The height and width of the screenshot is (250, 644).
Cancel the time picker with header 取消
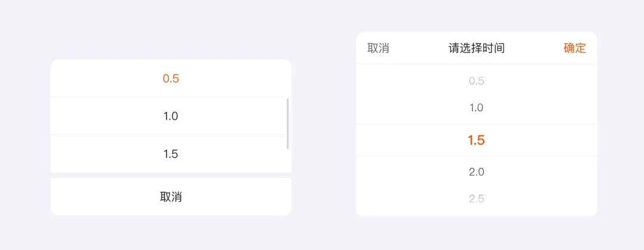point(378,48)
